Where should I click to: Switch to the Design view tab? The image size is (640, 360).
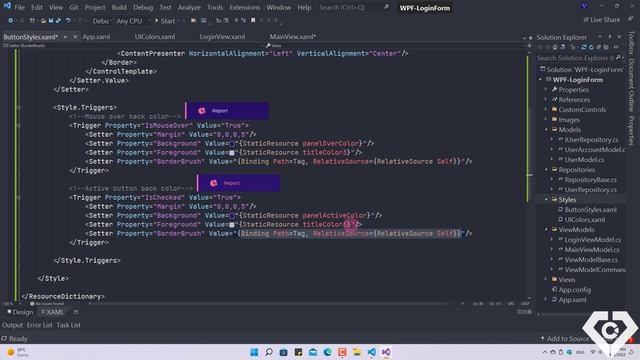click(20, 312)
